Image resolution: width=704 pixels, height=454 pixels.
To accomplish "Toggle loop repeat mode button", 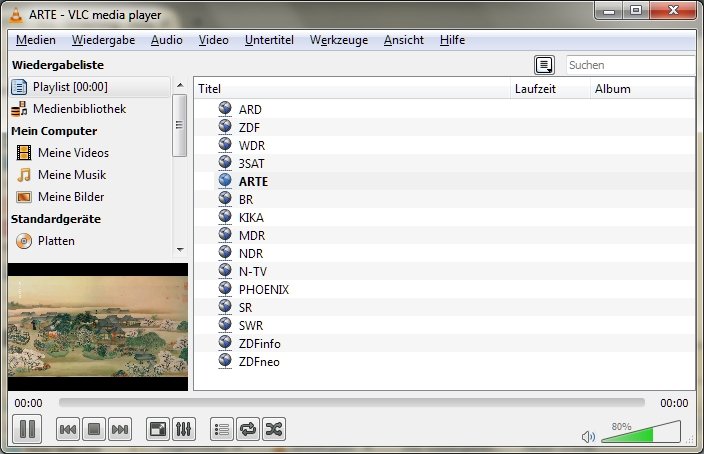I will click(248, 430).
